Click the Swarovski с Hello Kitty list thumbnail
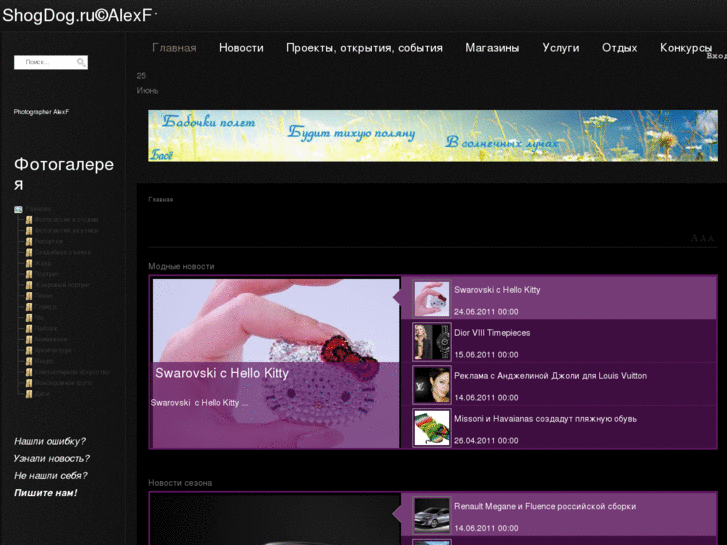727x545 pixels. (432, 299)
